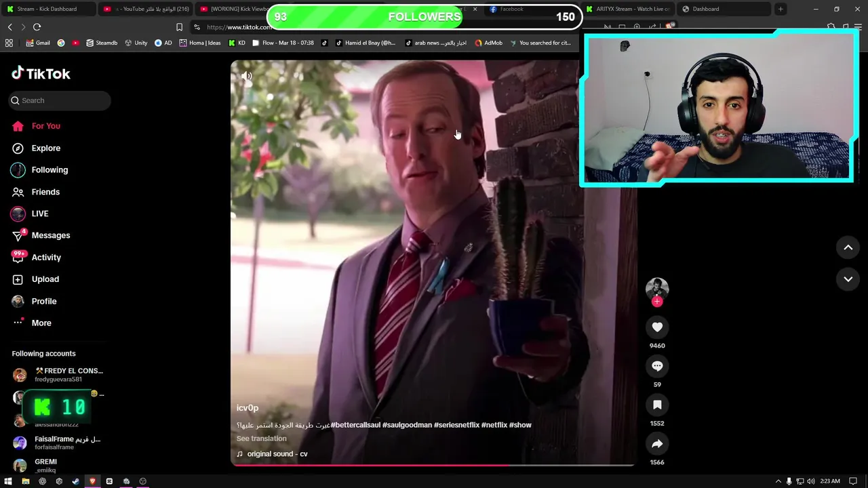Go to the Following feed

(x=40, y=170)
